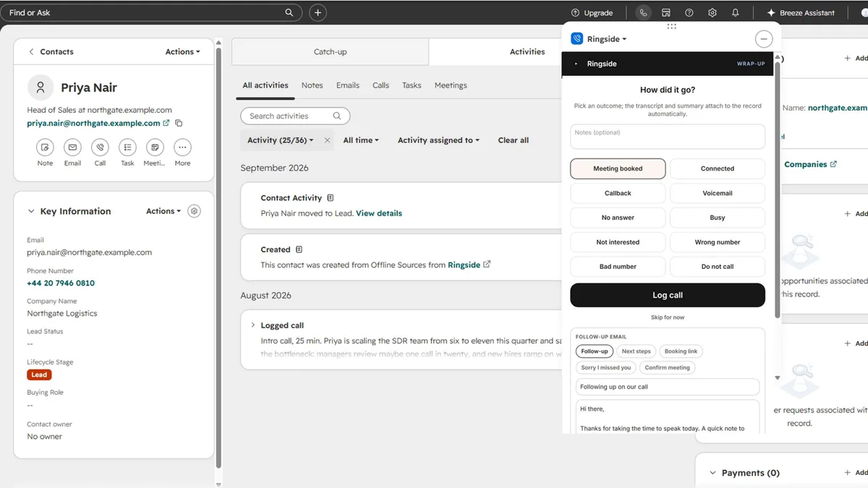
Task: Select the All activities sub-tab
Action: 265,85
